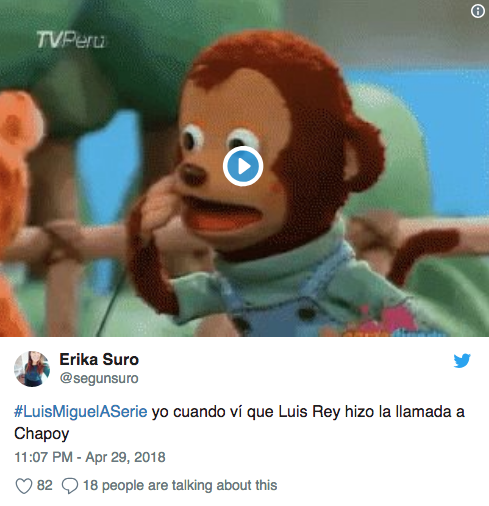Click the word Chapoy in the tweet text
Viewport: 489px width, 506px height.
[x=42, y=434]
